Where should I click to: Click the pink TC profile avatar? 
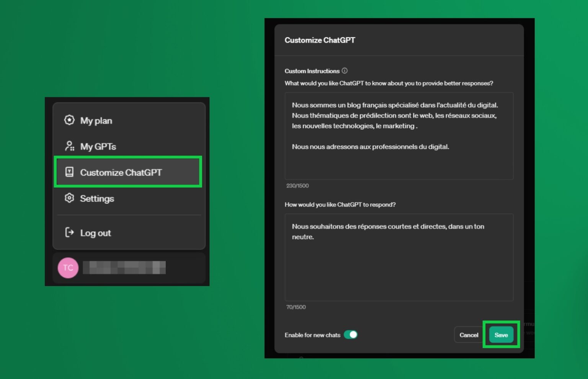click(x=68, y=268)
